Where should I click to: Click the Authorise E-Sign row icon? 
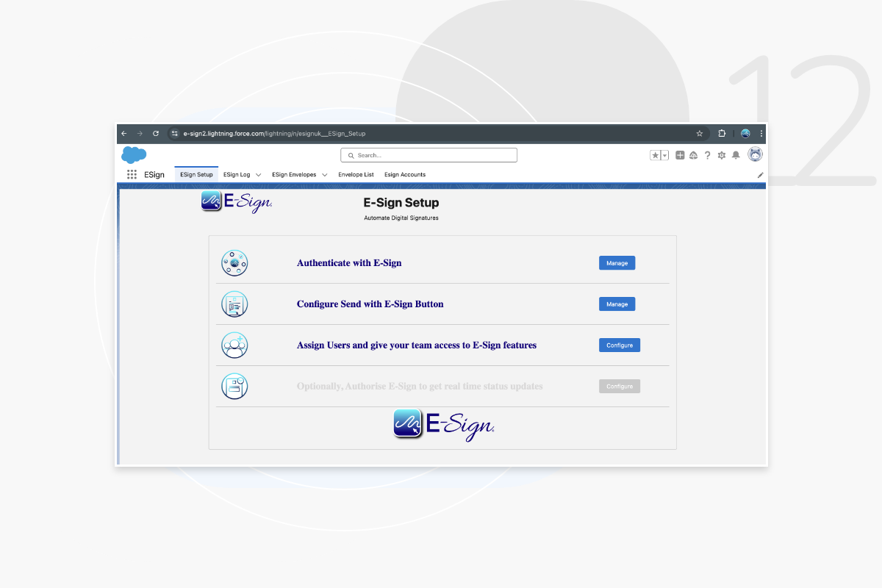(x=234, y=387)
